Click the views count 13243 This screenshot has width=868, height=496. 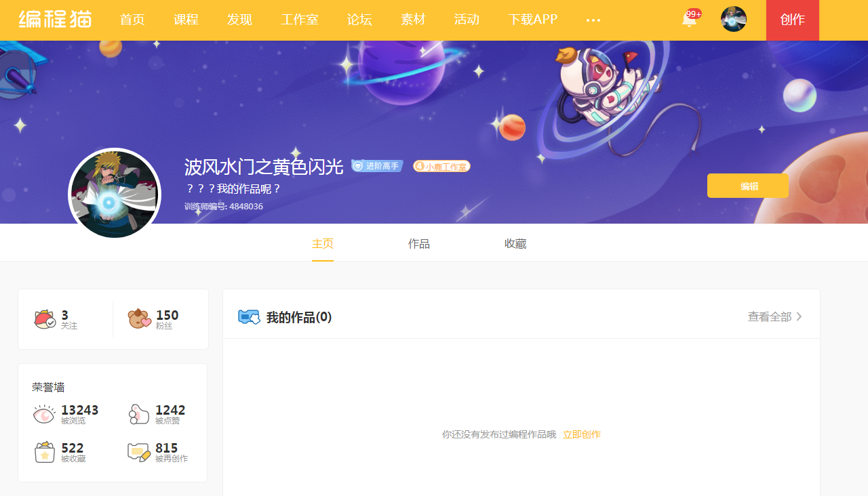pos(79,410)
